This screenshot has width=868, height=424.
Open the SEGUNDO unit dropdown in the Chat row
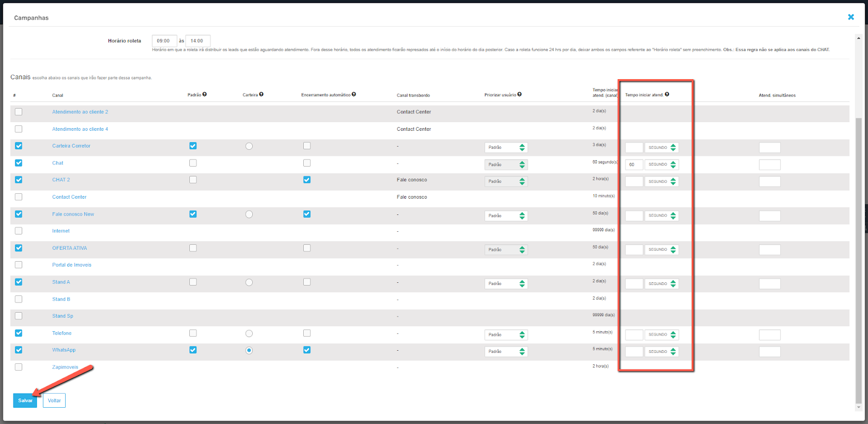661,164
